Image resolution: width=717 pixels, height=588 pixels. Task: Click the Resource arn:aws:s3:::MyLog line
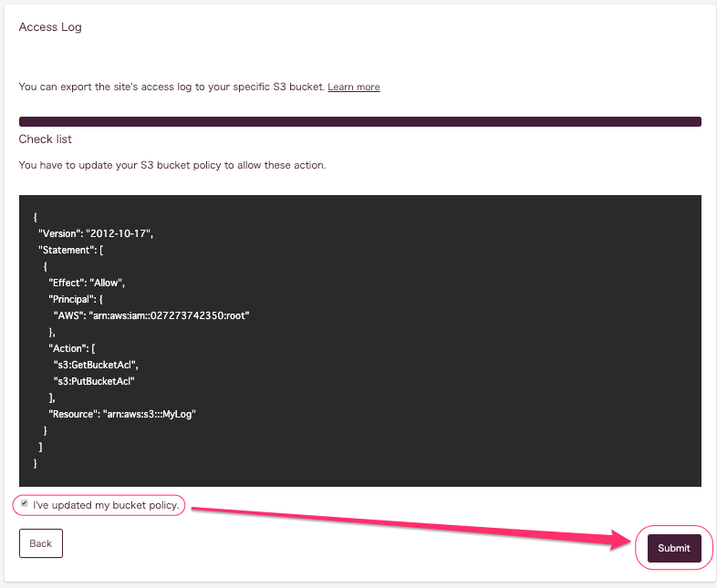click(x=122, y=415)
